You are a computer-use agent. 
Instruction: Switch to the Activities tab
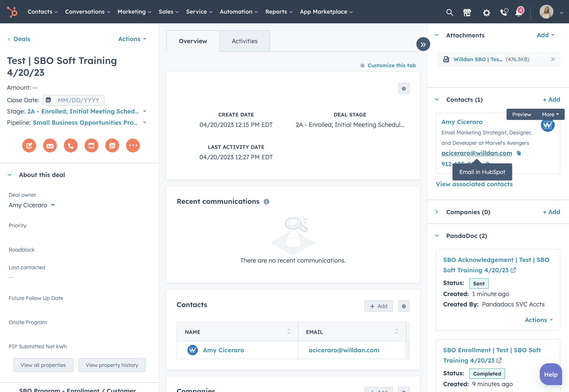pyautogui.click(x=245, y=41)
